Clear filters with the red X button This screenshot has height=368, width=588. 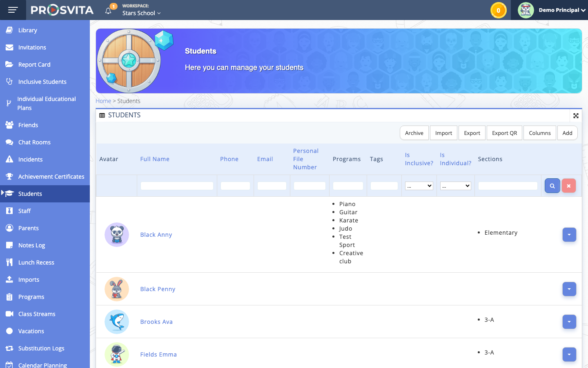click(568, 186)
